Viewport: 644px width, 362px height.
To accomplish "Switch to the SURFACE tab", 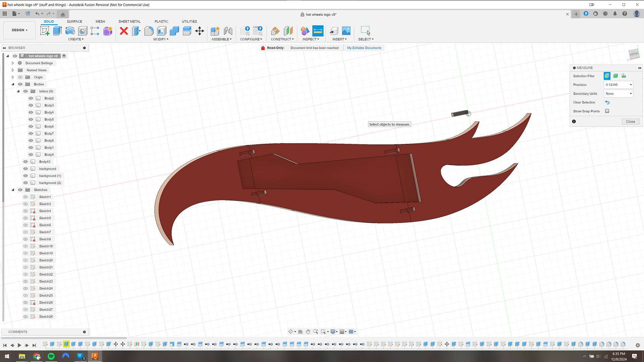I will click(74, 21).
